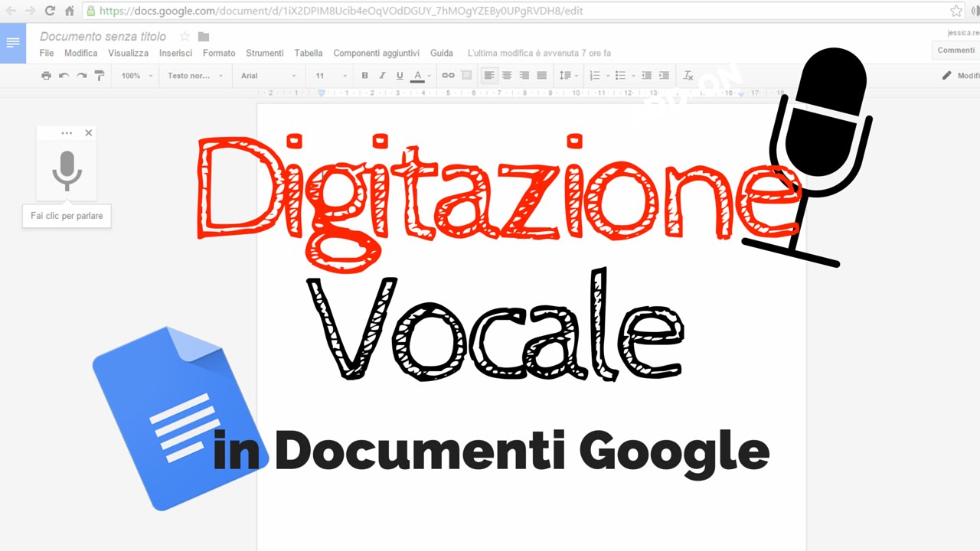Screen dimensions: 980x551
Task: Undo the last action
Action: tap(64, 76)
